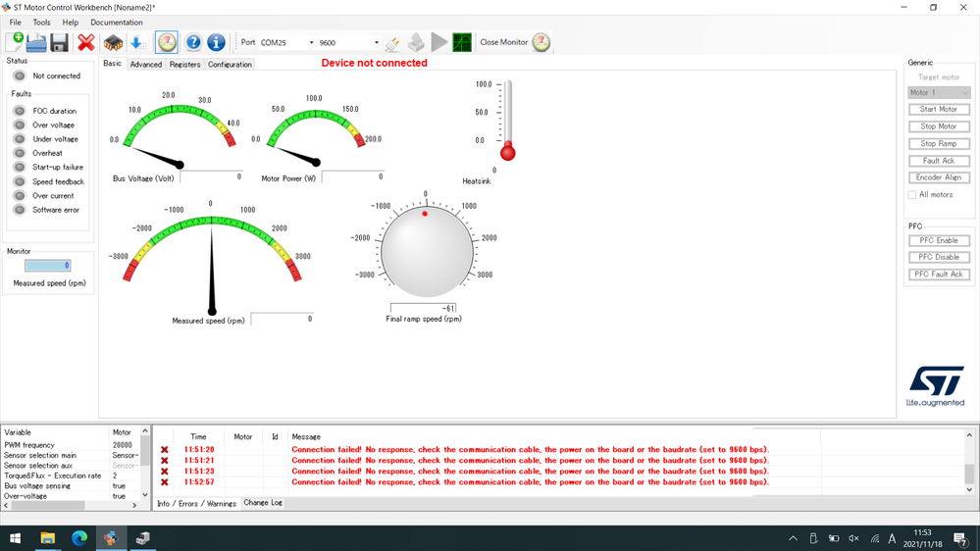Click the Stop Ramp button
Image resolution: width=980 pixels, height=551 pixels.
[x=939, y=144]
